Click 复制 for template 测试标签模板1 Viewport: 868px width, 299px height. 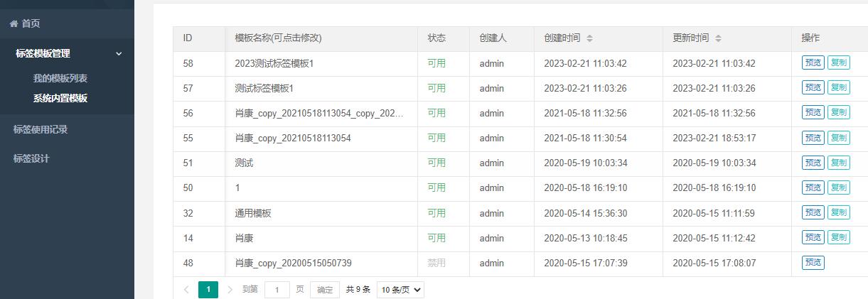tap(839, 88)
